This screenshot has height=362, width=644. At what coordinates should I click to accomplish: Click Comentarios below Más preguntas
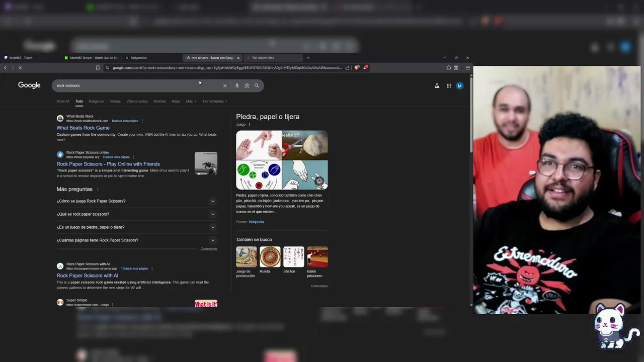click(x=209, y=249)
